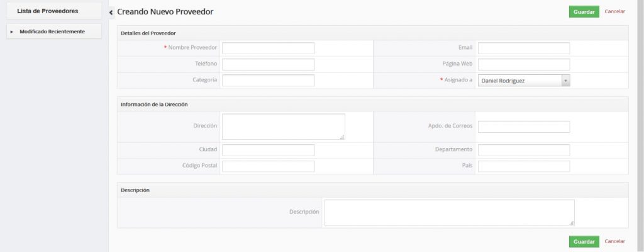Click the Ciudad input field
This screenshot has height=252, width=644.
click(269, 150)
